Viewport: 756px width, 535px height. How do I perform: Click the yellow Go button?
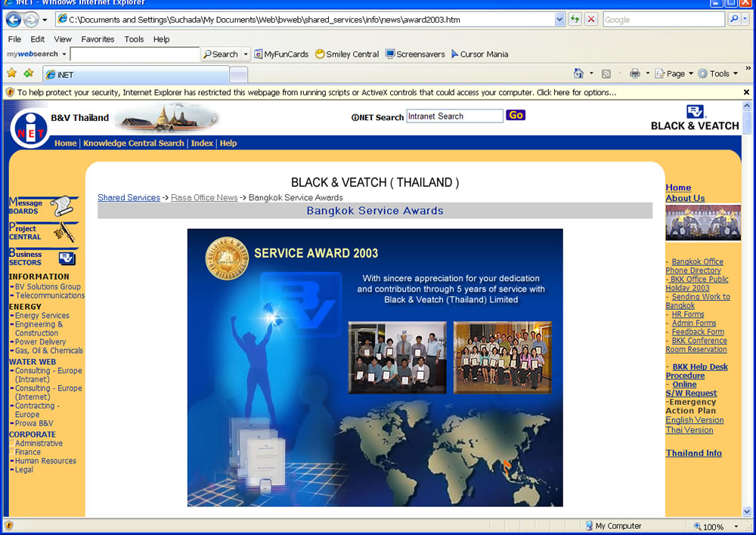tap(516, 115)
